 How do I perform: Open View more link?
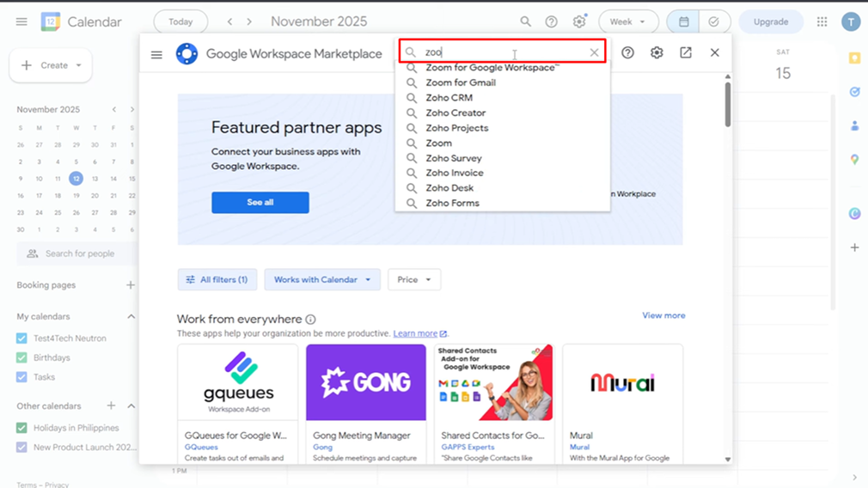(663, 315)
